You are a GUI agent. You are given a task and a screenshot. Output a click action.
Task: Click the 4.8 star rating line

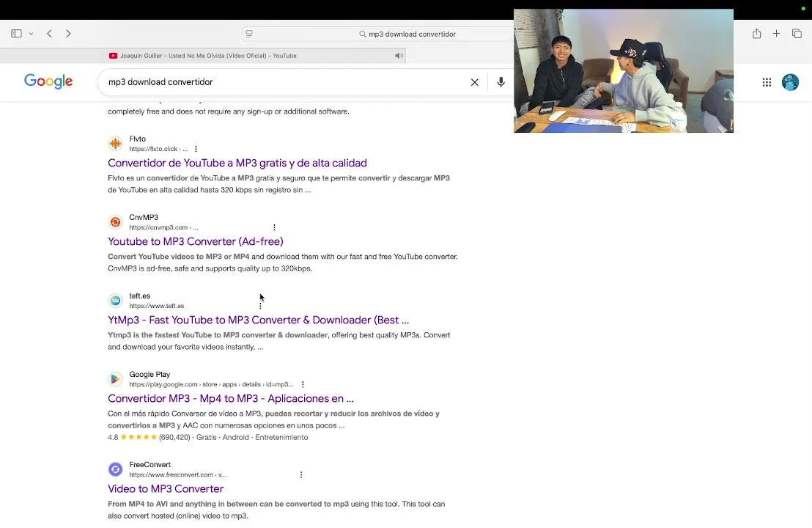point(207,437)
